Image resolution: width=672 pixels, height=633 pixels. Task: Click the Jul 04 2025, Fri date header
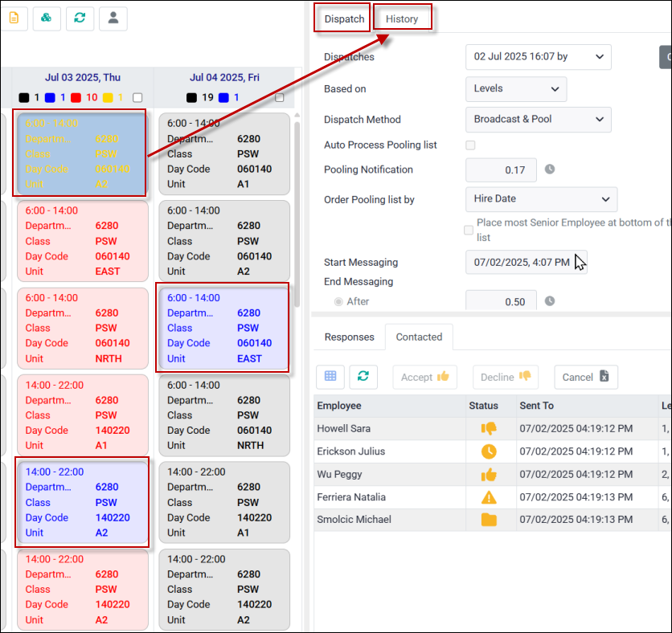[x=224, y=78]
